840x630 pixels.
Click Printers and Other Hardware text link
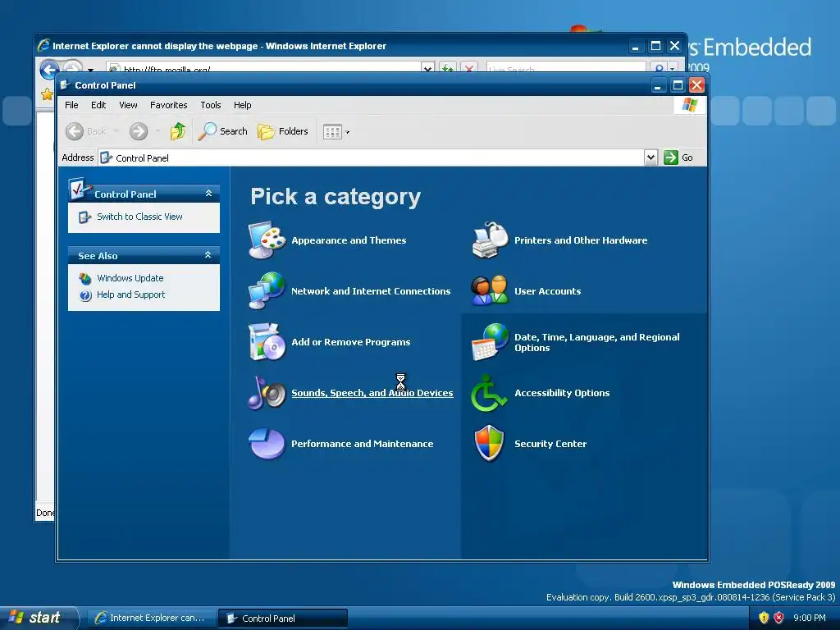tap(581, 240)
